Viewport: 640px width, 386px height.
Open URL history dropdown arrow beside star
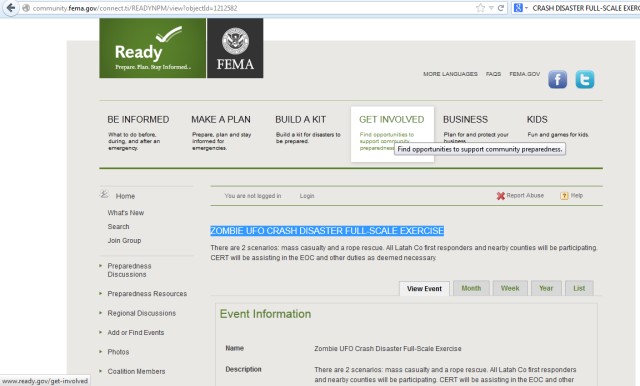pos(491,8)
